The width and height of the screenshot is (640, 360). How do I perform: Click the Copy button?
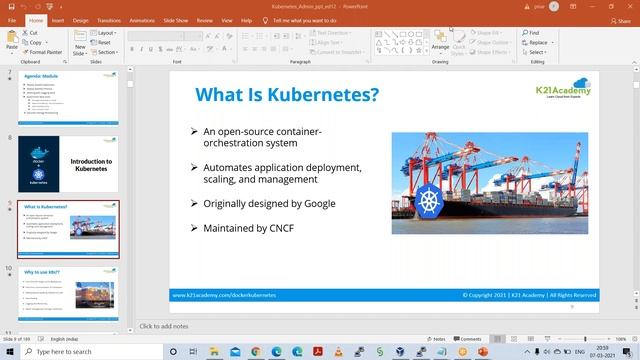click(x=32, y=42)
